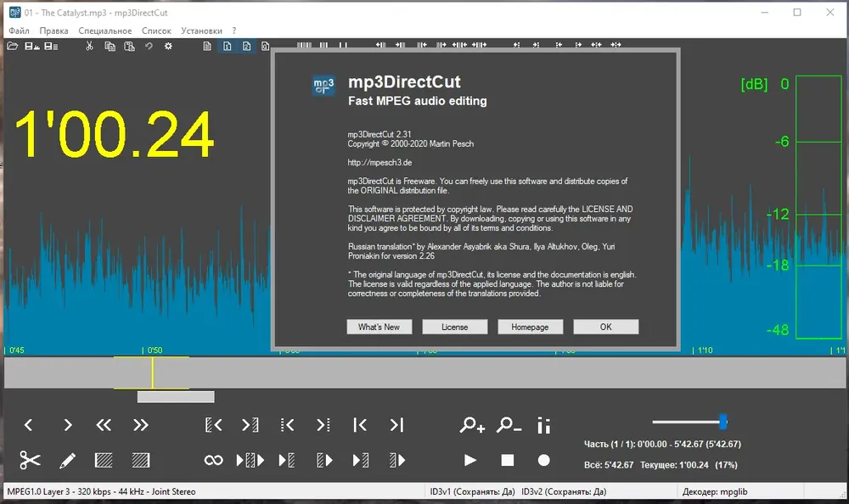Close the About dialog with OK

pyautogui.click(x=606, y=327)
